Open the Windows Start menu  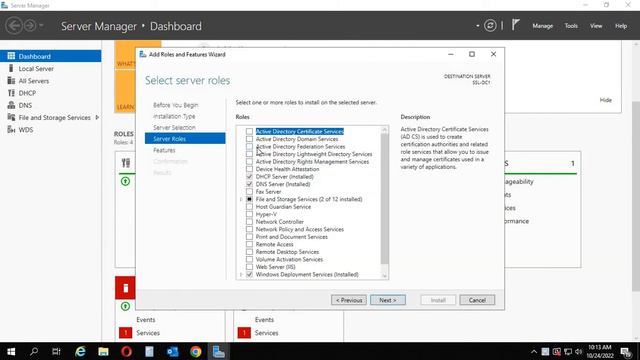tap(11, 351)
